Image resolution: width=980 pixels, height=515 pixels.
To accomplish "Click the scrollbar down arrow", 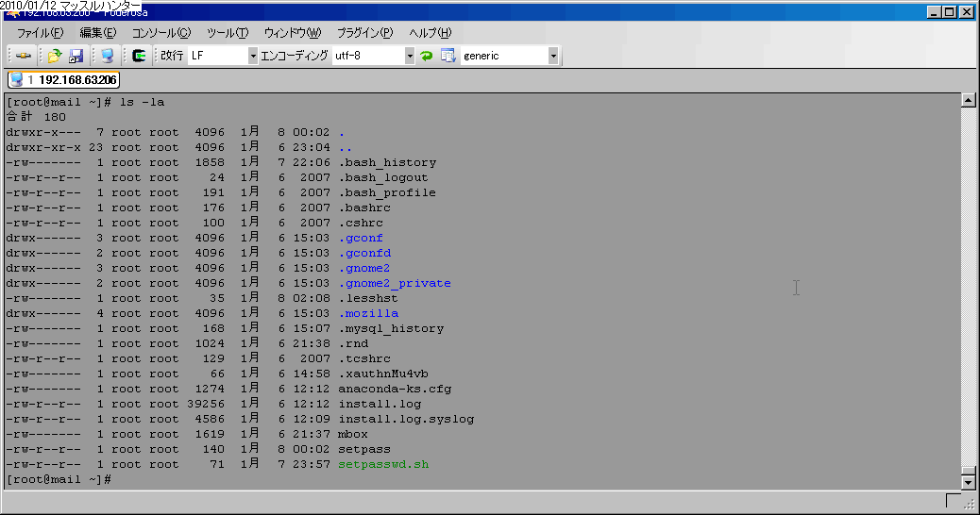I will [968, 483].
